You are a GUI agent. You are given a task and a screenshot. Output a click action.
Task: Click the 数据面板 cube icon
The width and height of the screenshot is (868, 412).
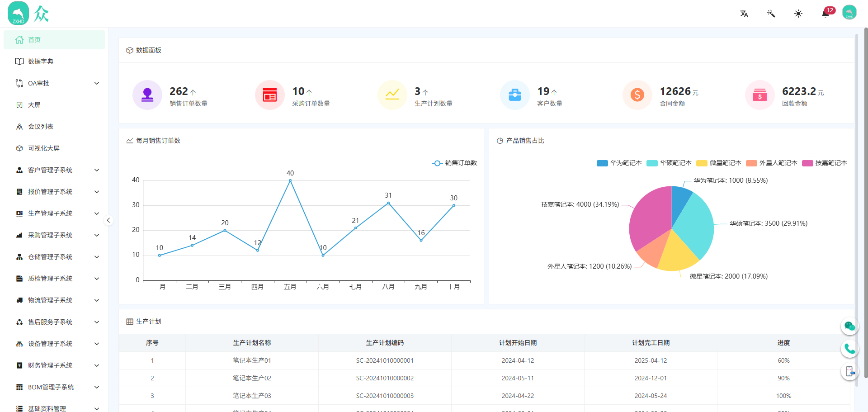[x=130, y=50]
